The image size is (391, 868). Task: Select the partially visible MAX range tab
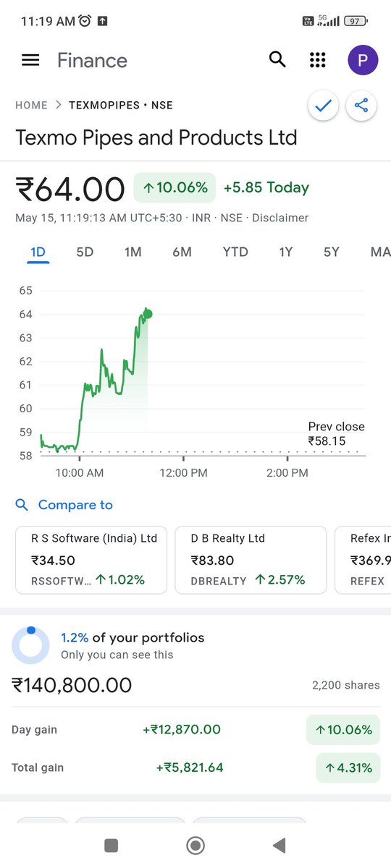(x=380, y=252)
